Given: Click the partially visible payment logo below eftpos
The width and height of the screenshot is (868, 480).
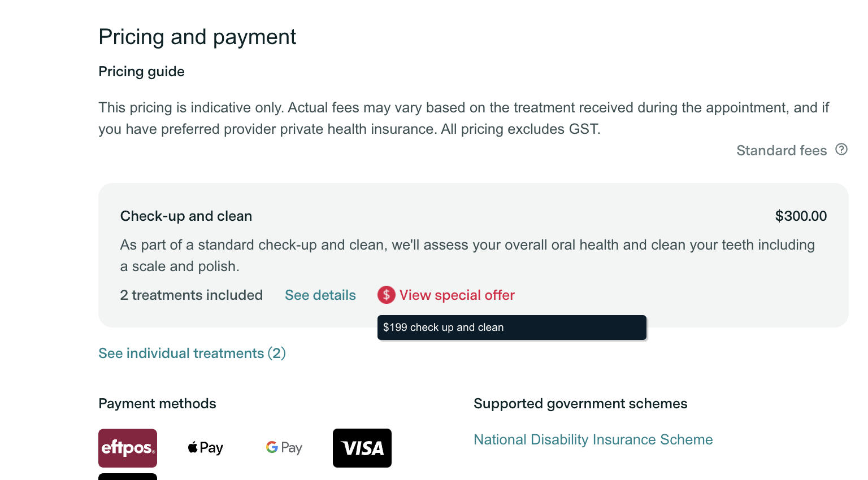Looking at the screenshot, I should tap(128, 477).
